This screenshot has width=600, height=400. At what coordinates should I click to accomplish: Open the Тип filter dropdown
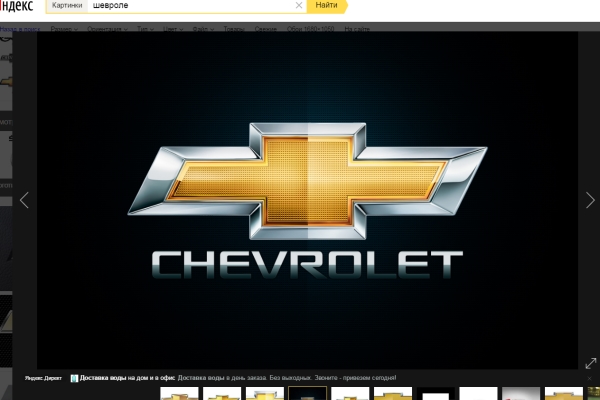145,29
